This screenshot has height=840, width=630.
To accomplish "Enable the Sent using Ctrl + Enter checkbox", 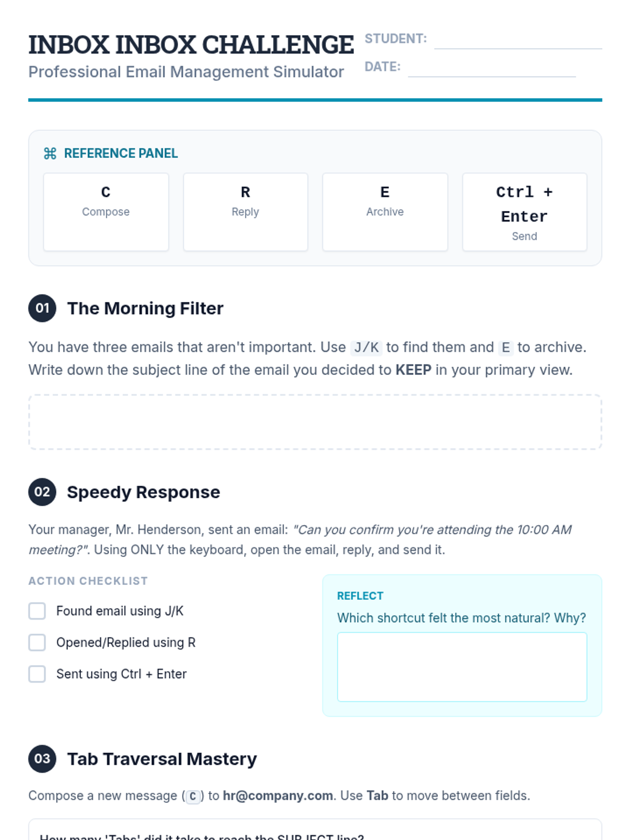I will 37,674.
